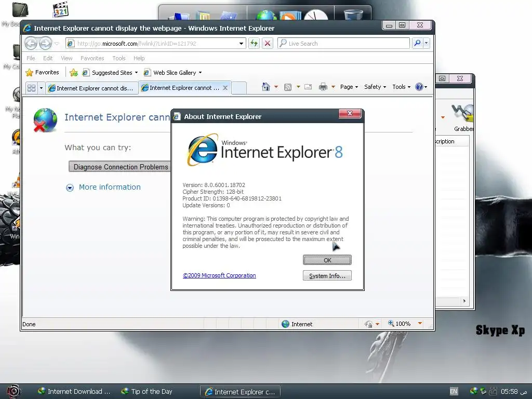Click the Internet Explorer taskbar button
532x399 pixels.
coord(240,392)
